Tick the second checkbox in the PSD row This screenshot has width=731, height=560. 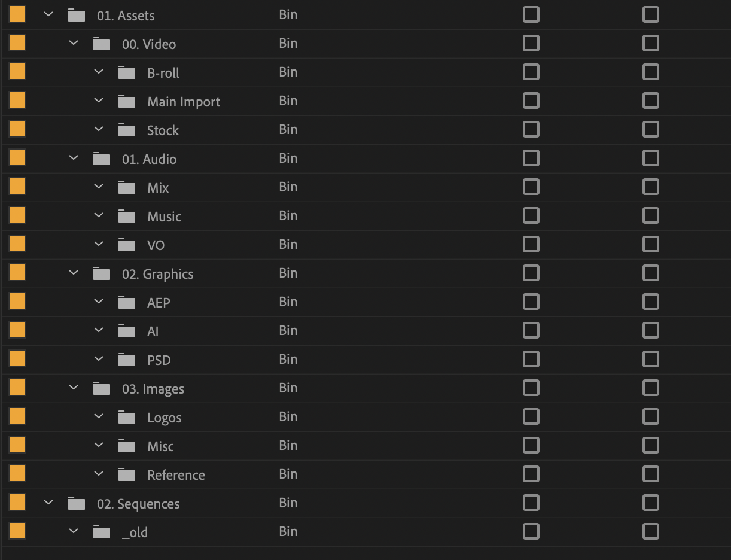click(651, 359)
